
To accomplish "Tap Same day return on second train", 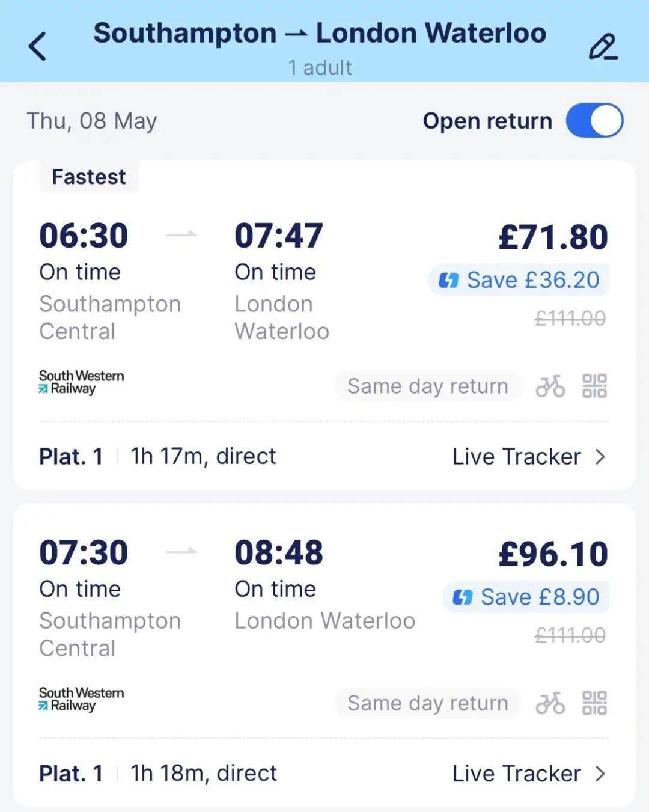I will [427, 703].
